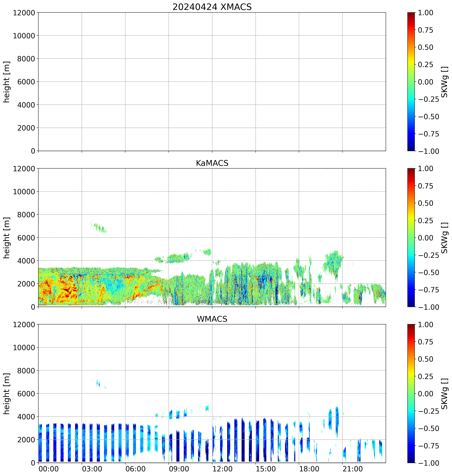
Task: Click the WMACS panel height [m] axis label
Action: (7, 394)
